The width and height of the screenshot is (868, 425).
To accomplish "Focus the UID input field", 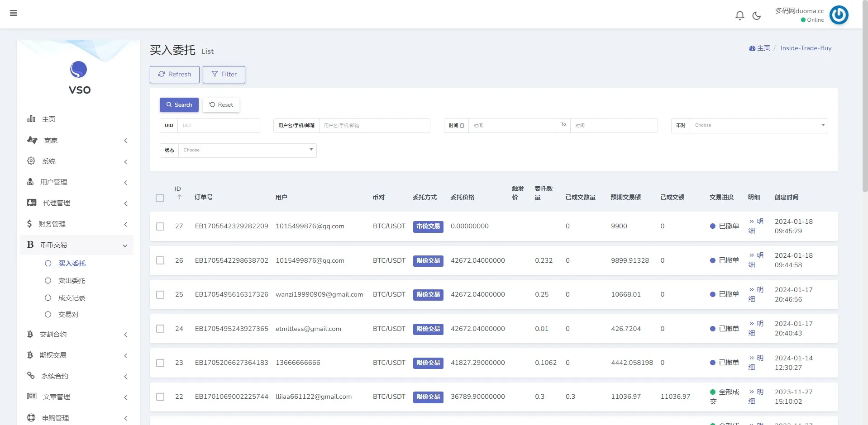I will 218,126.
